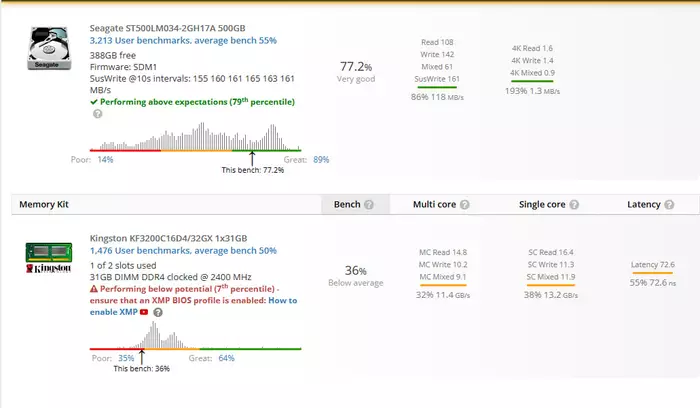Click the MC Mixed 9.1 value

443,277
